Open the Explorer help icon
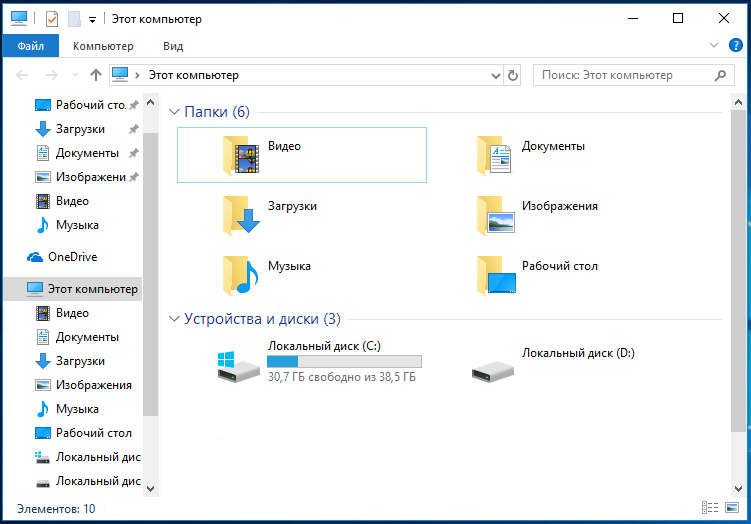This screenshot has height=524, width=751. coord(735,46)
